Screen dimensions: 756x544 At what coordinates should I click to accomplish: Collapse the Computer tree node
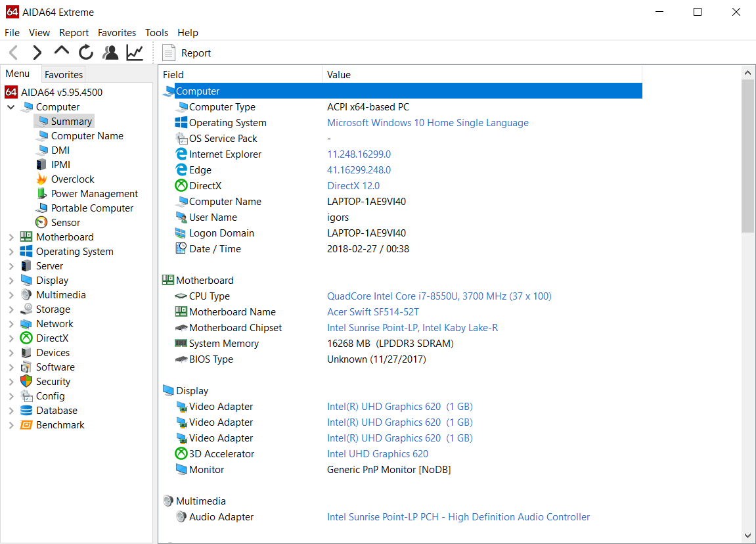11,107
